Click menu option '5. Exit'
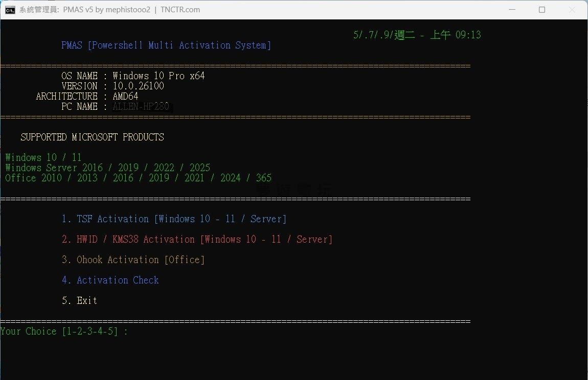The image size is (588, 380). pos(79,300)
